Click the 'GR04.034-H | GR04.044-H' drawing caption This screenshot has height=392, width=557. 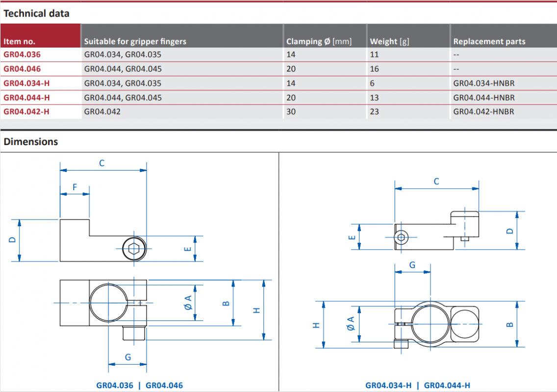[x=418, y=385]
